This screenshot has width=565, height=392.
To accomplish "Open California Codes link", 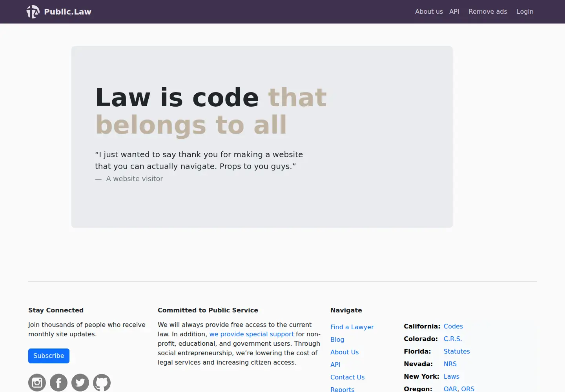I will pyautogui.click(x=453, y=326).
